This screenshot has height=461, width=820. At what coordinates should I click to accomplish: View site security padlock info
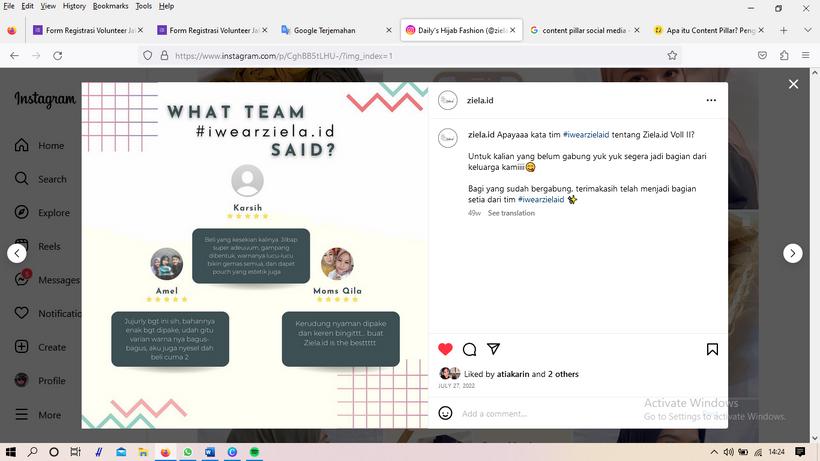point(164,55)
